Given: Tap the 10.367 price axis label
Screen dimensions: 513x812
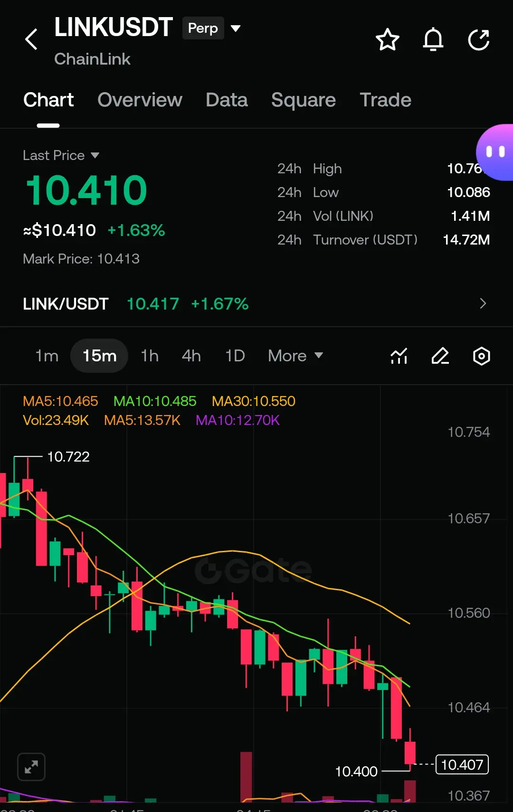Looking at the screenshot, I should 469,796.
